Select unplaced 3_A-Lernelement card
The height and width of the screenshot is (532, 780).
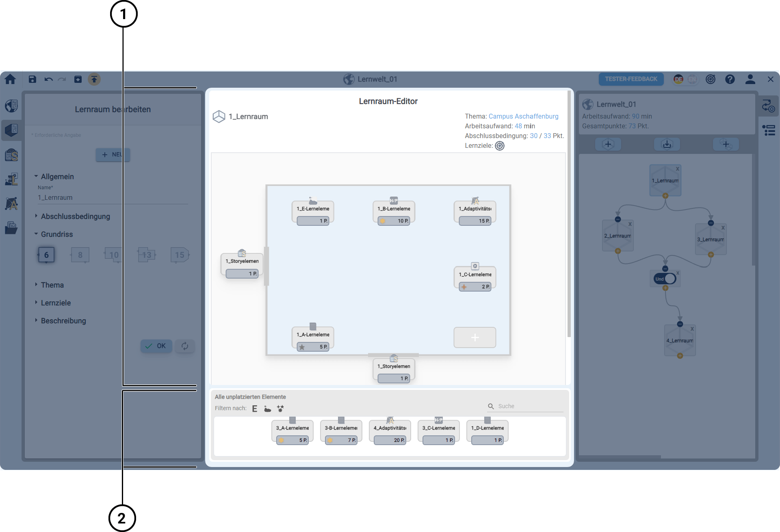click(292, 432)
